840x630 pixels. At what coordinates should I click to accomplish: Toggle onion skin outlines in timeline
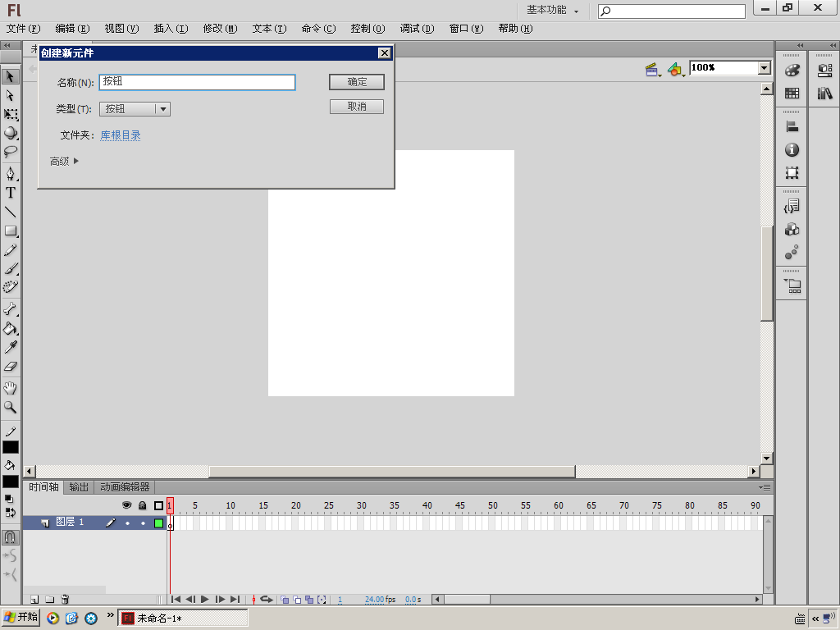pyautogui.click(x=297, y=600)
